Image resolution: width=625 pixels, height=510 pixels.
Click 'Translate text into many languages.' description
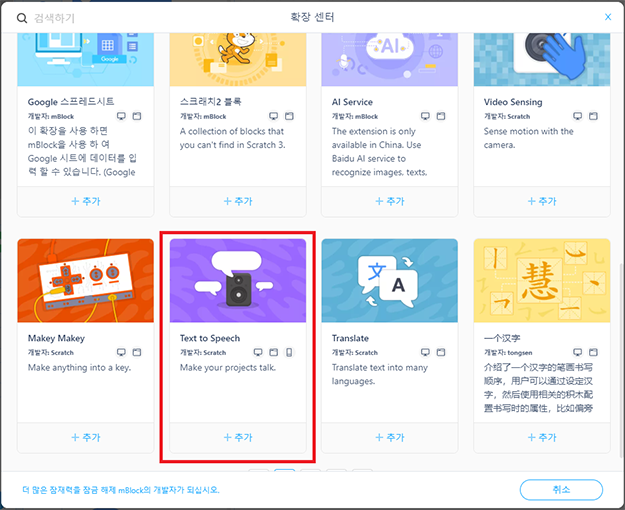[x=380, y=374]
